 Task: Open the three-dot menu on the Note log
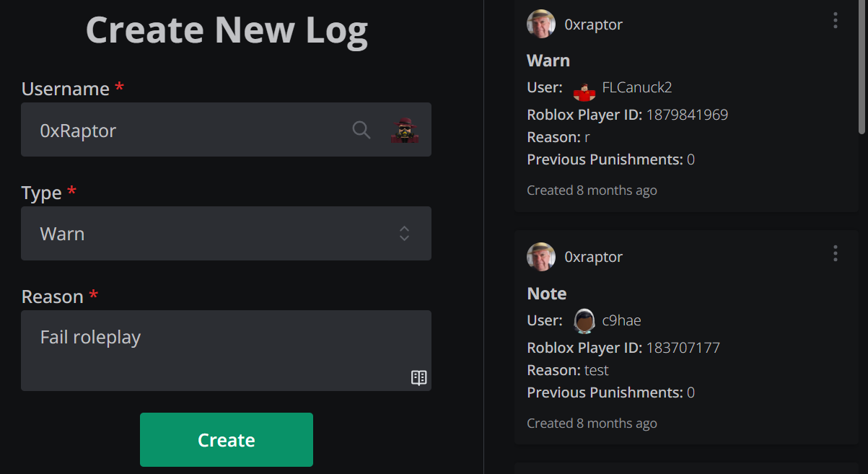point(835,253)
